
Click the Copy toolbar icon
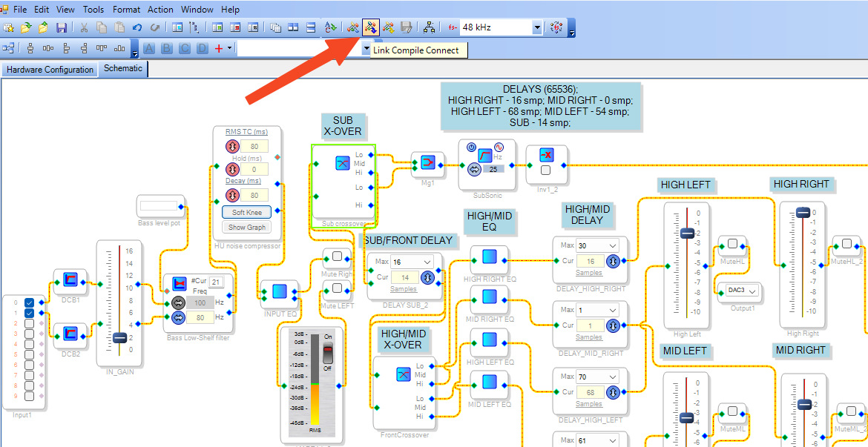pos(102,27)
